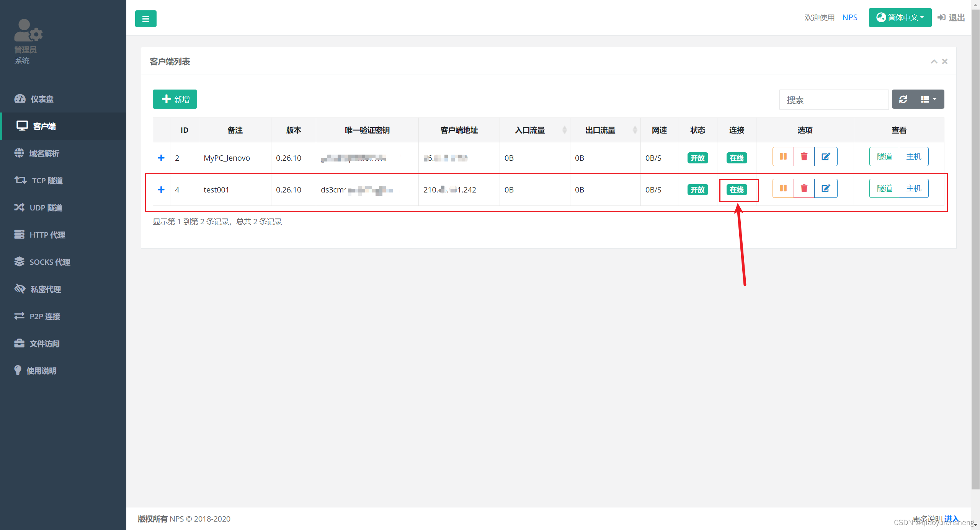Open the 简体中文 language dropdown
This screenshot has height=530, width=980.
pos(900,18)
